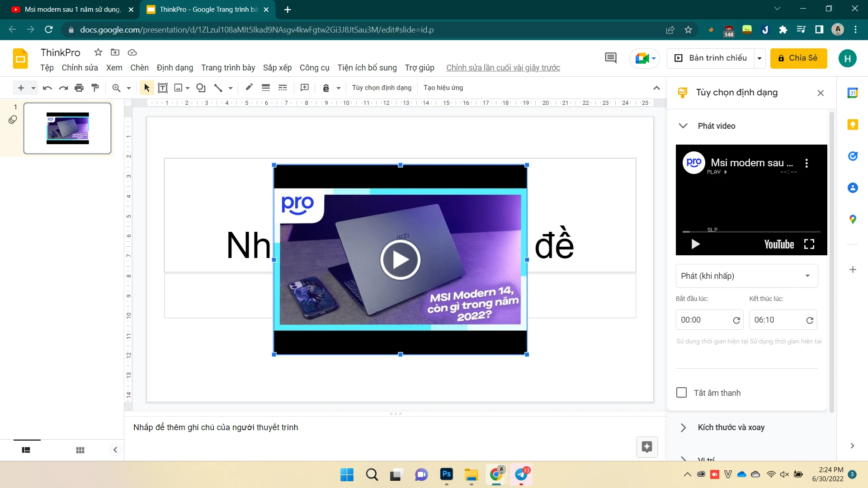This screenshot has height=488, width=868.
Task: Open Explore button at bottom right
Action: coord(647,447)
